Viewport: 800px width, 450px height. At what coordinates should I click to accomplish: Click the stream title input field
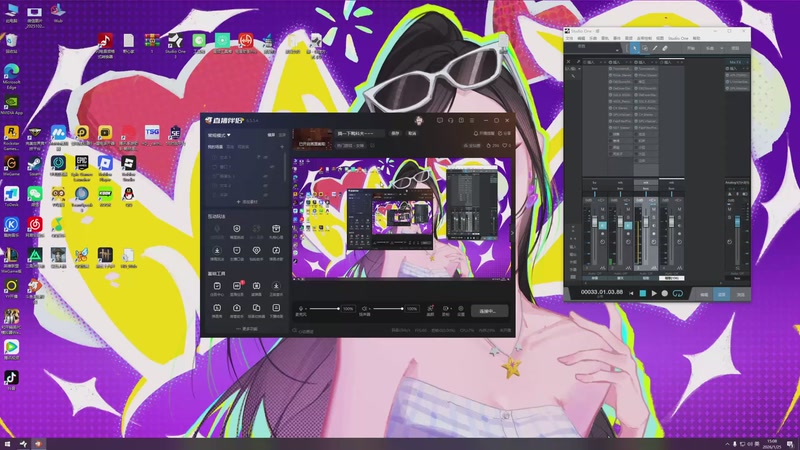(360, 133)
